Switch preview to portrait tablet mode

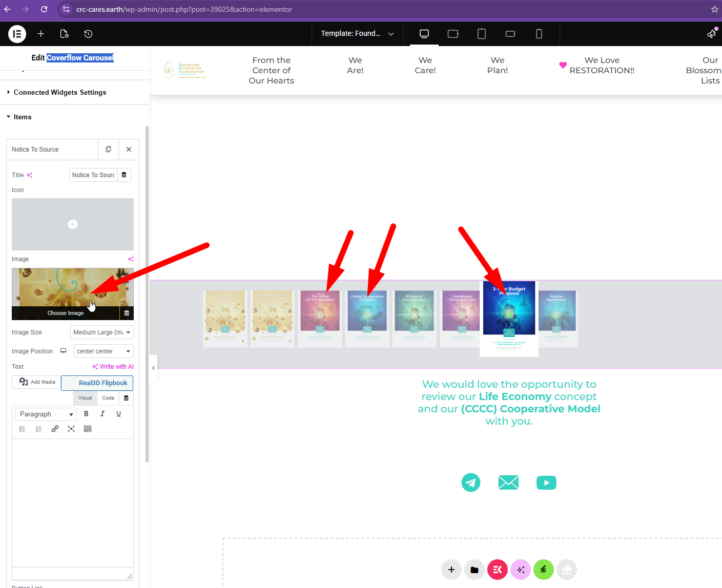pos(482,34)
